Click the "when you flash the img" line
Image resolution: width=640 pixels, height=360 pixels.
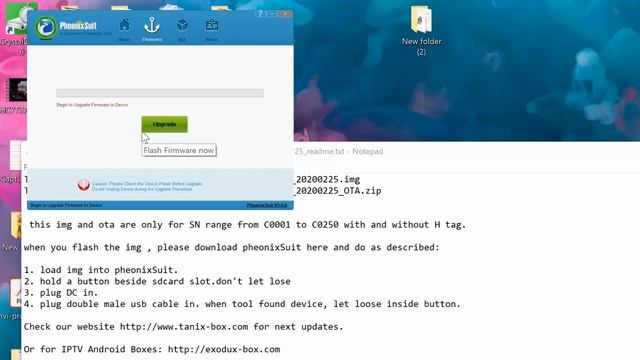pyautogui.click(x=232, y=247)
